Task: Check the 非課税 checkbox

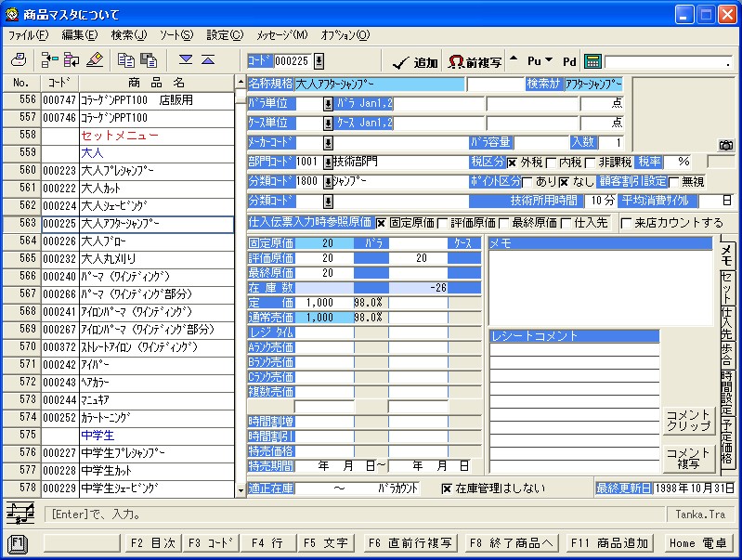Action: coord(590,163)
